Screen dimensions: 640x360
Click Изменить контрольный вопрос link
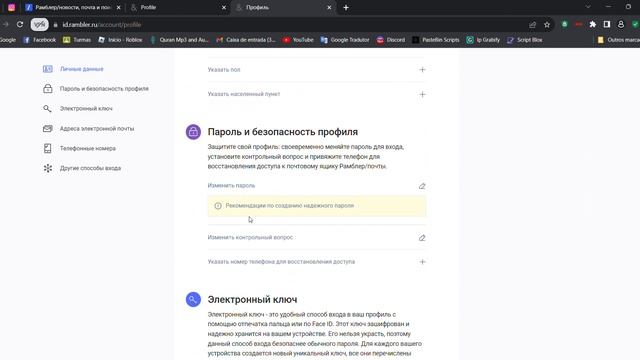pyautogui.click(x=250, y=237)
